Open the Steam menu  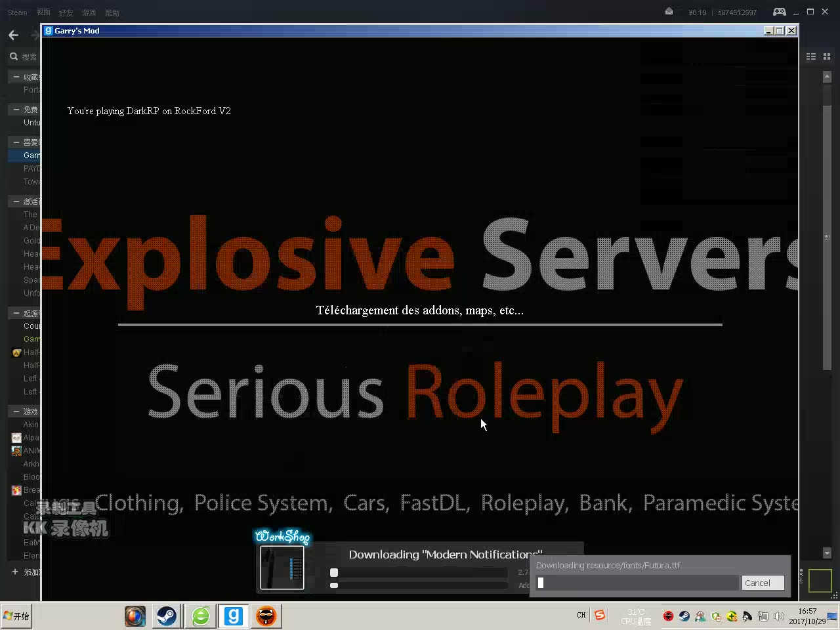tap(17, 12)
